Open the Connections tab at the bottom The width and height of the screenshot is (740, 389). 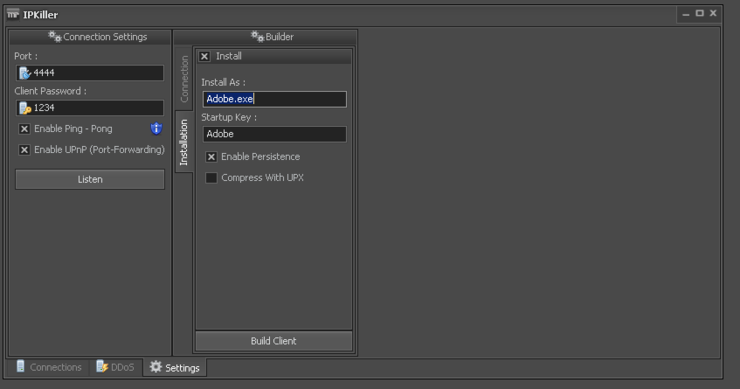49,367
